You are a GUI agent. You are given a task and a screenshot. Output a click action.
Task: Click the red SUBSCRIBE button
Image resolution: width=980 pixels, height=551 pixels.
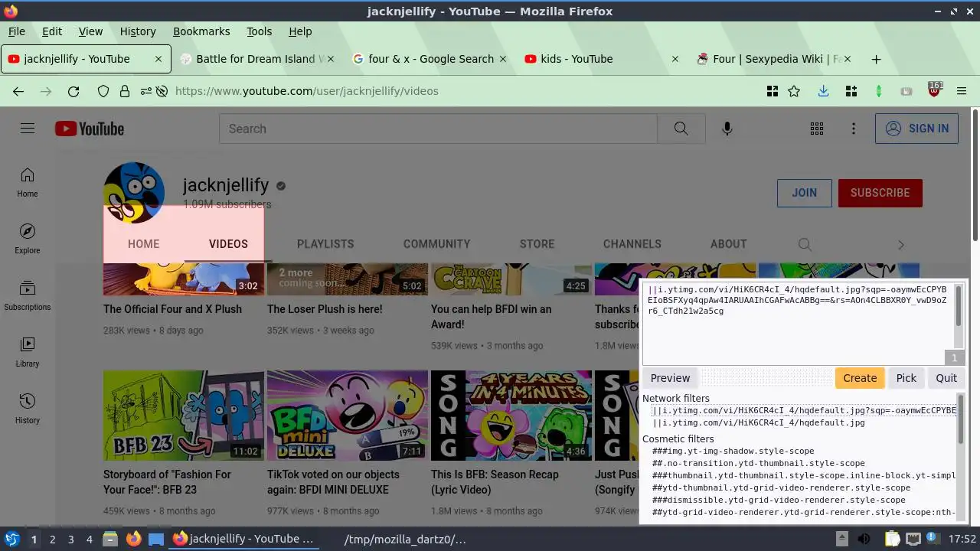pyautogui.click(x=880, y=193)
